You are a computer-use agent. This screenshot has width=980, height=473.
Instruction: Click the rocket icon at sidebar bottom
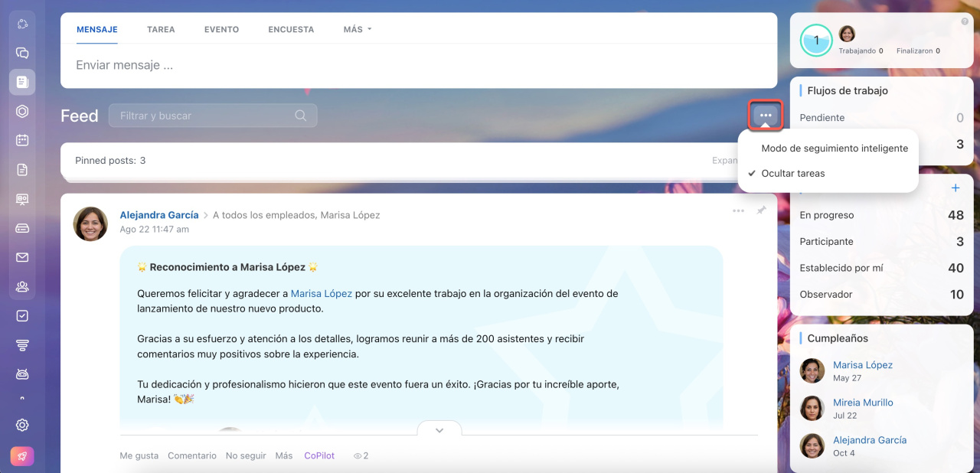tap(22, 456)
